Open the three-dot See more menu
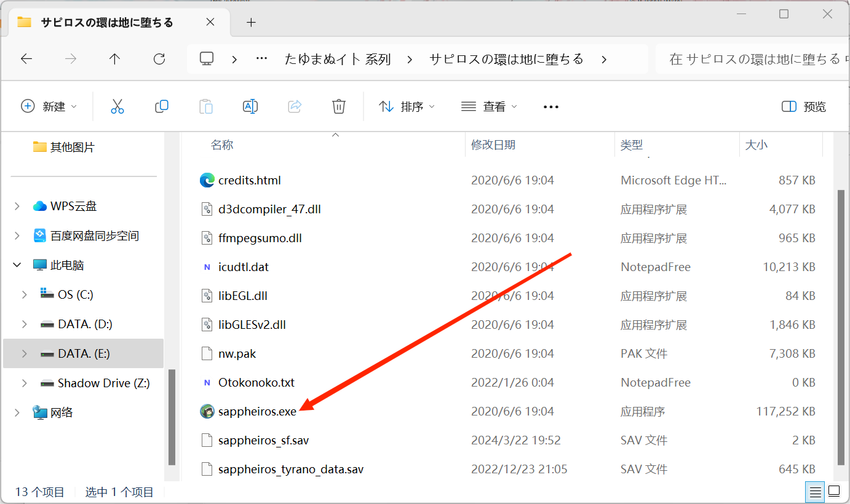 [551, 107]
